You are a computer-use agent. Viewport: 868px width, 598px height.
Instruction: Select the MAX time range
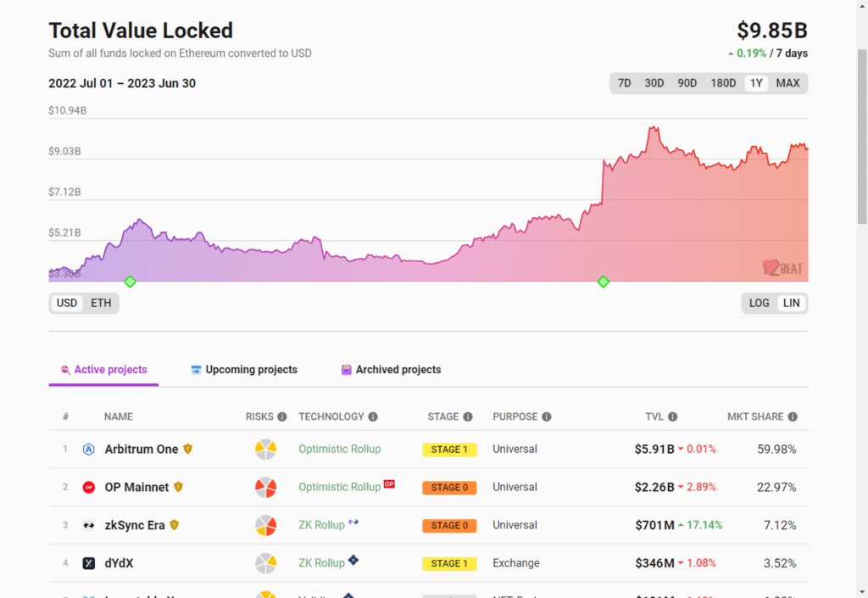(x=787, y=84)
